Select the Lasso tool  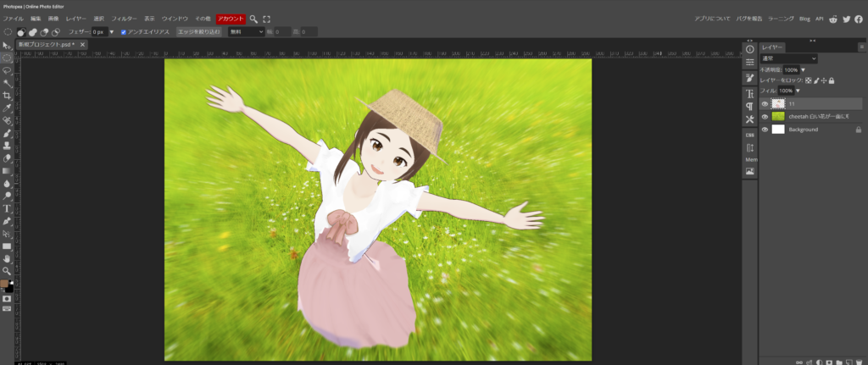click(x=7, y=71)
